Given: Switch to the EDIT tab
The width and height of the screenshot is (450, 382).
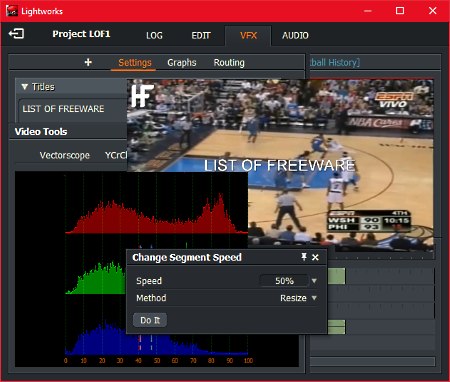Looking at the screenshot, I should click(x=201, y=35).
